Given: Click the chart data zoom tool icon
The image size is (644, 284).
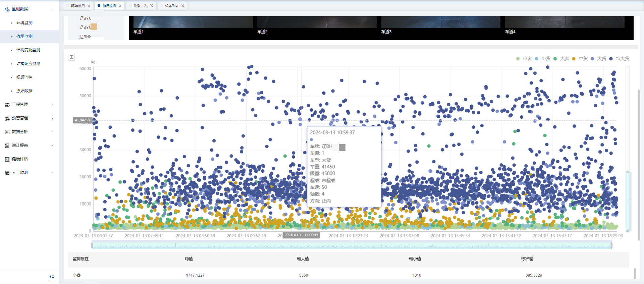Looking at the screenshot, I should click(x=71, y=57).
